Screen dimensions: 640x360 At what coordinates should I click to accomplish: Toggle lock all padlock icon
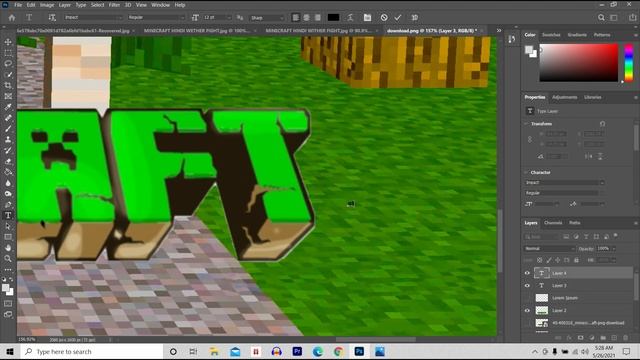click(x=576, y=260)
